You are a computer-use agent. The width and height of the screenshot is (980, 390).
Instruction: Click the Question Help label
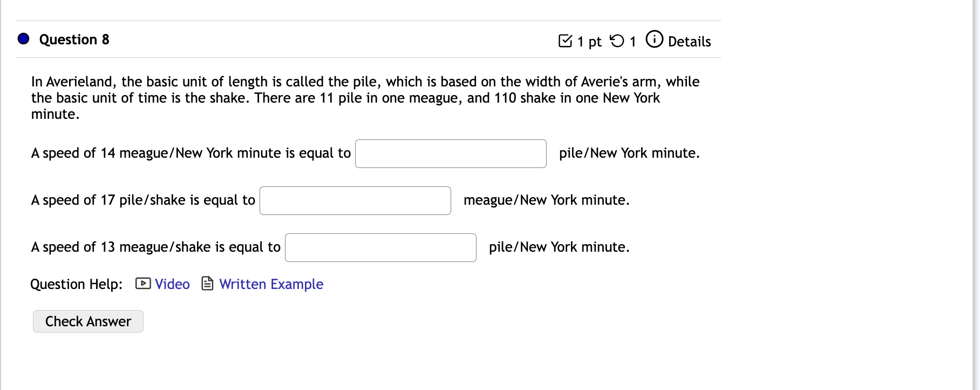pos(76,284)
